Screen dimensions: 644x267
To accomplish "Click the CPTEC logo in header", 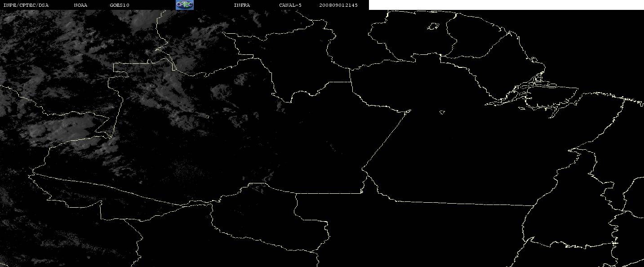I will click(x=184, y=4).
